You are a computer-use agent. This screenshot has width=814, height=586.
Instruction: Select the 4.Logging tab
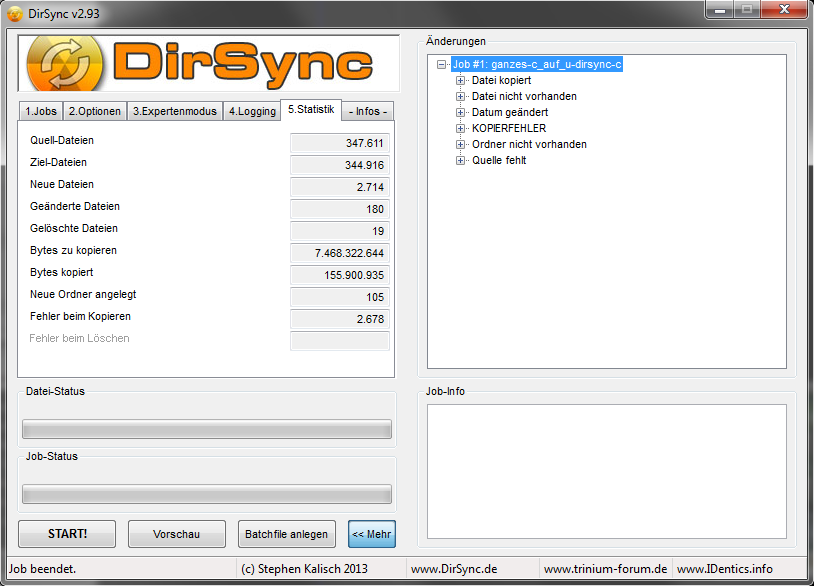pos(252,111)
